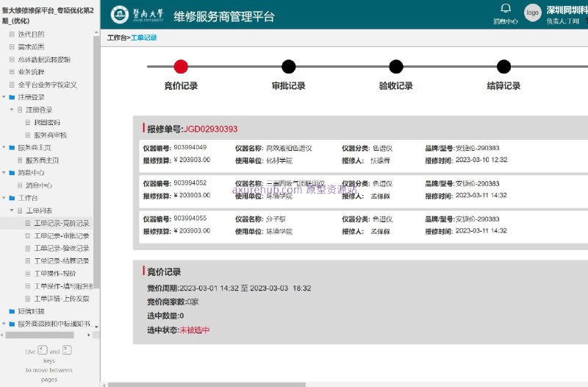
Task: Collapse the 注册登录 sub-page node
Action: coord(12,110)
